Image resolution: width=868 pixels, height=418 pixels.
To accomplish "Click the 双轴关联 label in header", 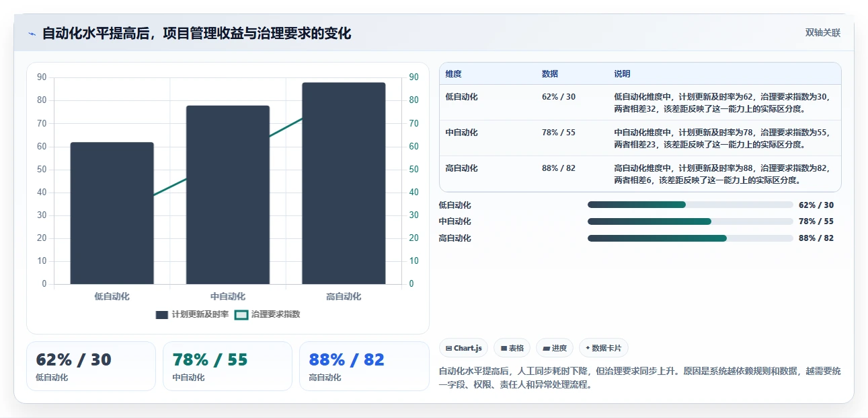I will 823,33.
